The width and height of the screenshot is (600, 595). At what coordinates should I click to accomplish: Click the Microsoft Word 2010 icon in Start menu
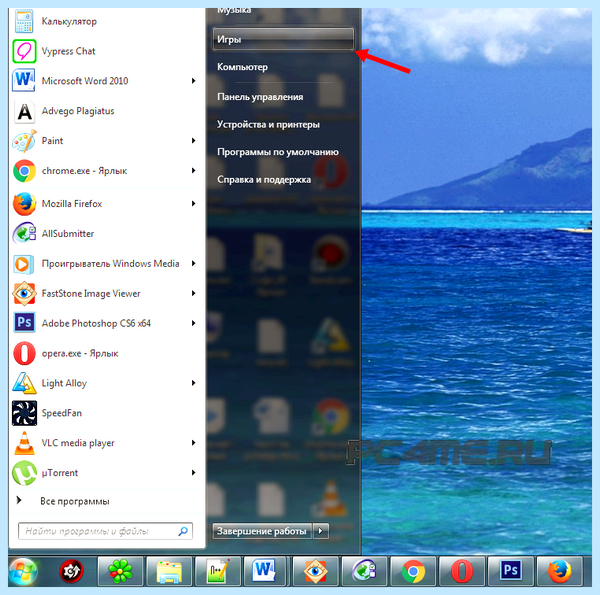tap(24, 80)
